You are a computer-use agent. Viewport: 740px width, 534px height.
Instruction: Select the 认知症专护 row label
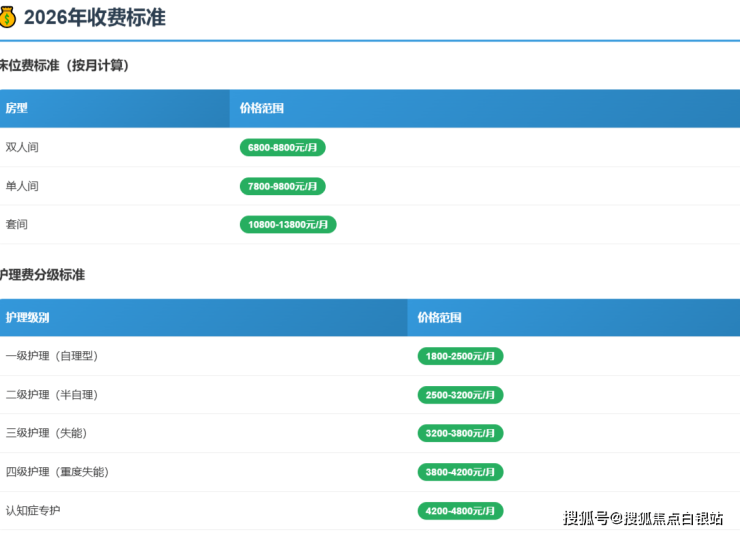click(x=33, y=511)
